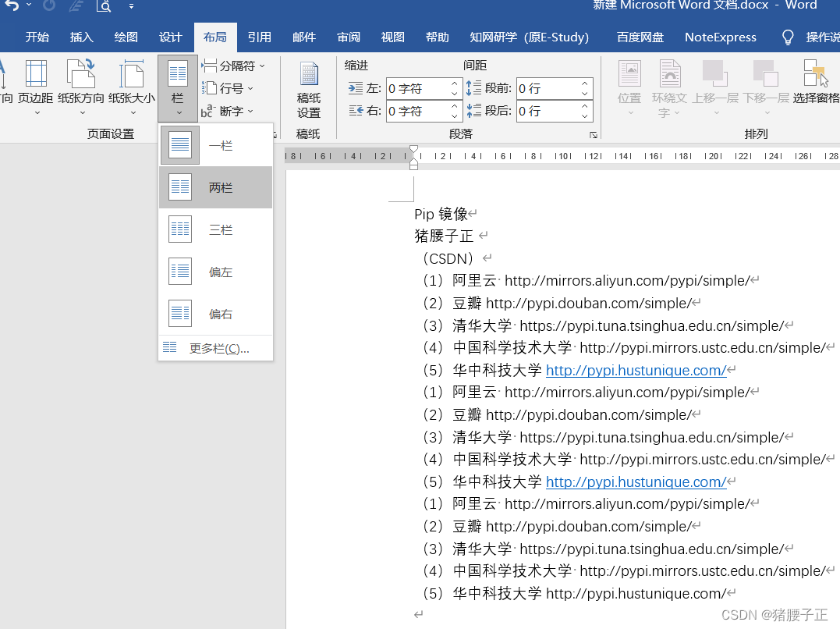Switch to the Draw (绘图) tab

pos(126,37)
